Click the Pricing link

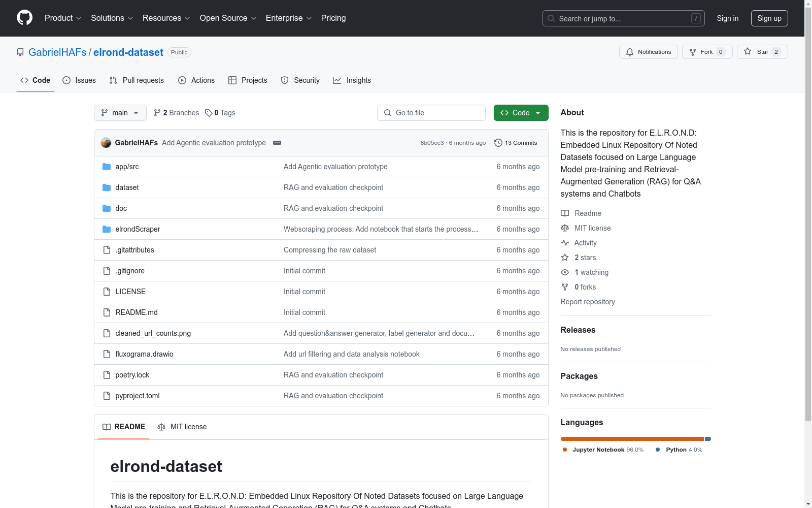(x=333, y=18)
